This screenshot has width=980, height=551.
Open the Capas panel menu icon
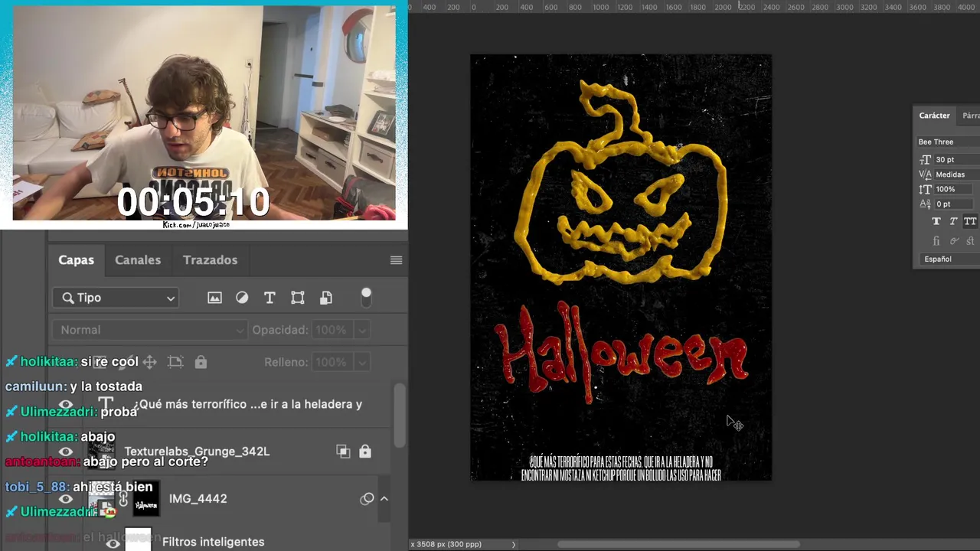(396, 260)
